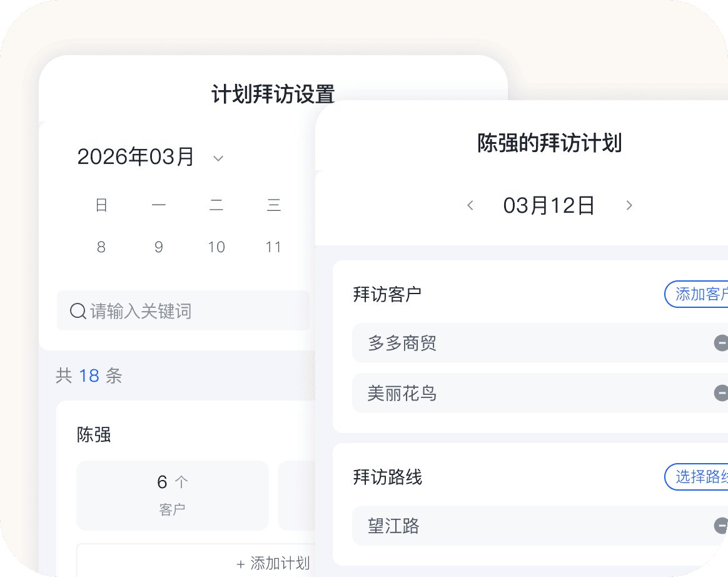Go to previous day arrow
The image size is (728, 577).
pos(470,205)
